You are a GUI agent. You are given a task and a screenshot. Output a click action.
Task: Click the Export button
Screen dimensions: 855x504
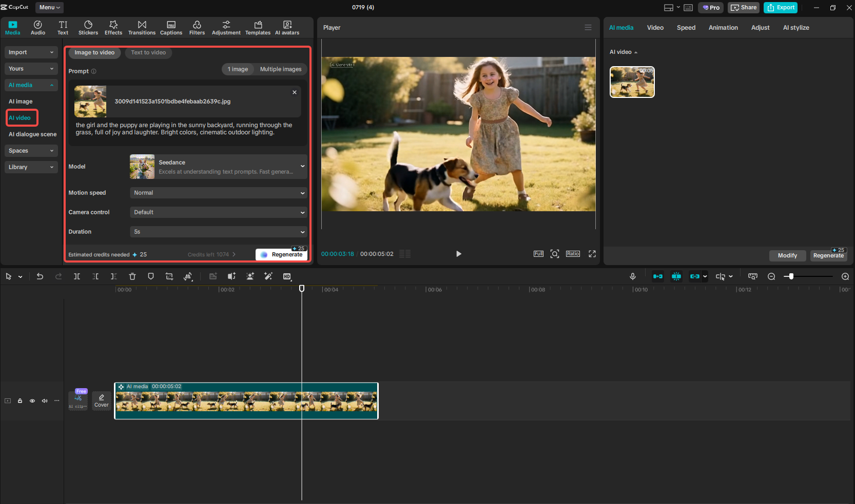pyautogui.click(x=780, y=7)
